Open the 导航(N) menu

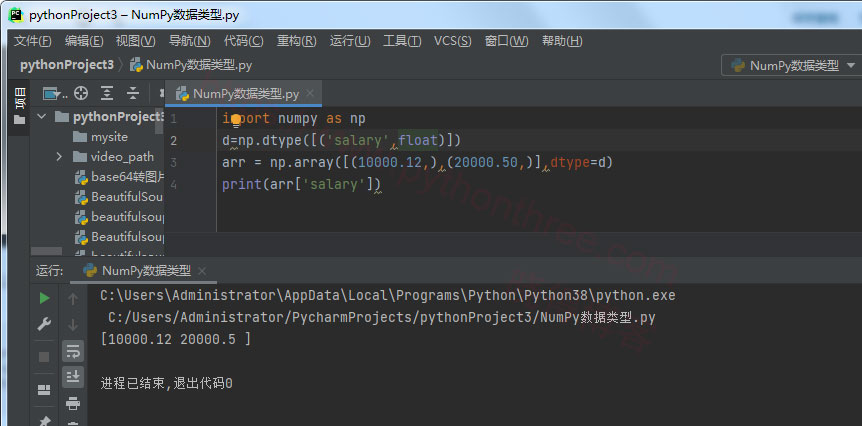pos(189,41)
